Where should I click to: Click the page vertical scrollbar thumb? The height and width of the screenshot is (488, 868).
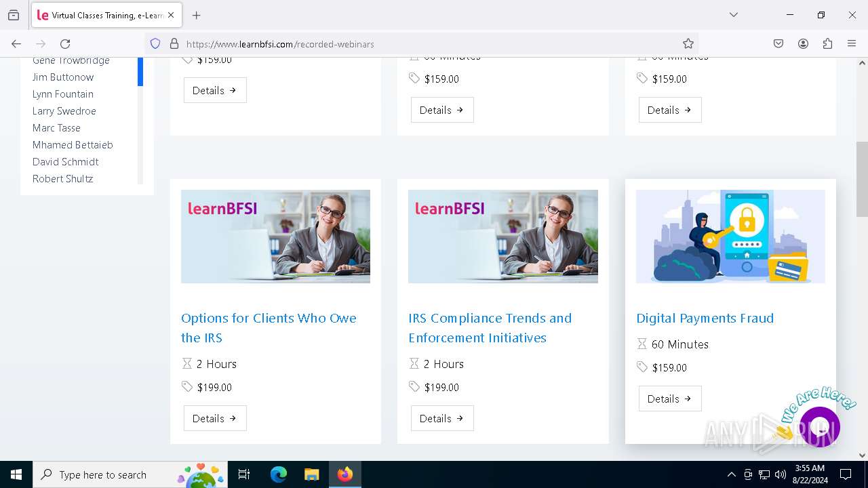click(x=862, y=179)
